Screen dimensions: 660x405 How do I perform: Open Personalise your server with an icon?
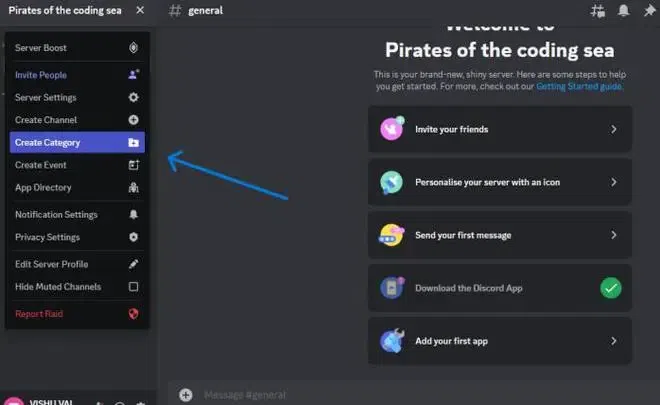point(500,182)
